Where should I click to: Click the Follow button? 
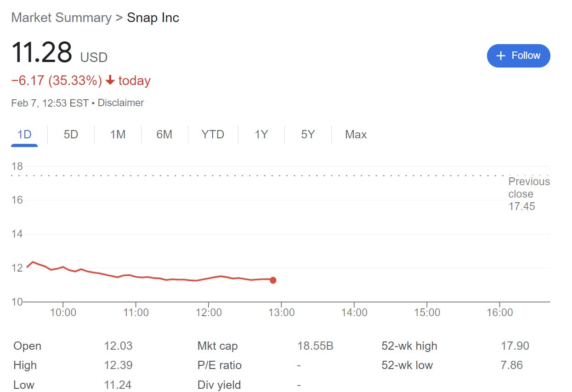click(518, 56)
